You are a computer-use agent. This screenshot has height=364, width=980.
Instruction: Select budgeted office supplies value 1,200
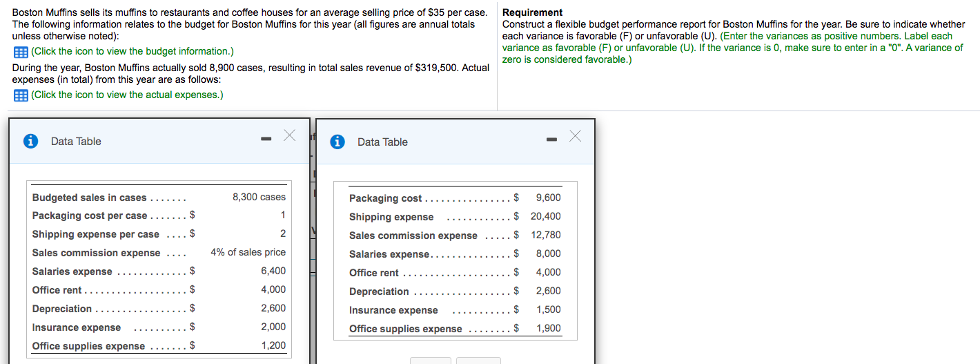(x=273, y=345)
